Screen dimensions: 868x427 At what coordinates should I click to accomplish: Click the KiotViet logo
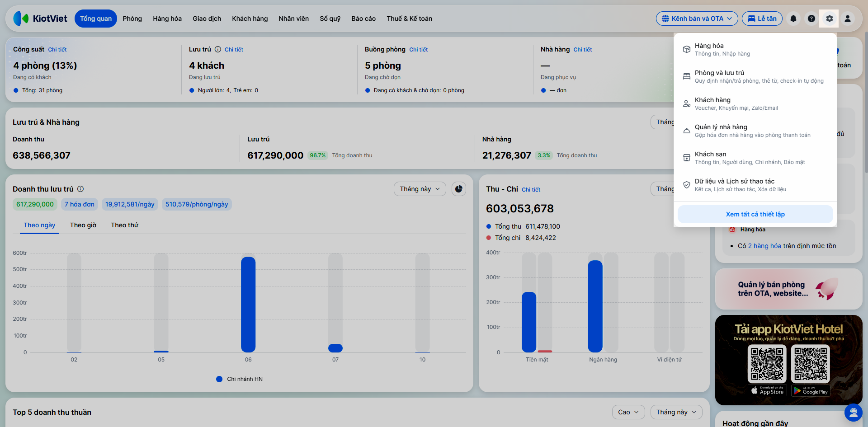(40, 19)
